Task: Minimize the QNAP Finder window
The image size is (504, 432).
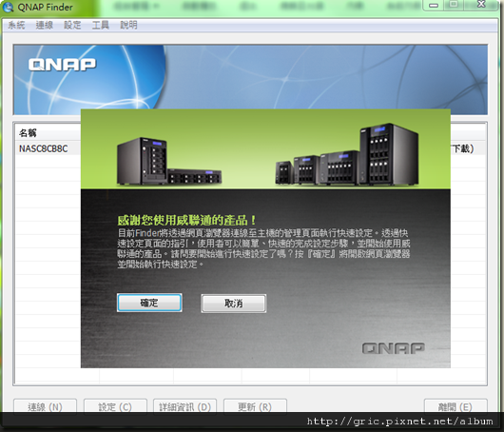Action: (434, 5)
